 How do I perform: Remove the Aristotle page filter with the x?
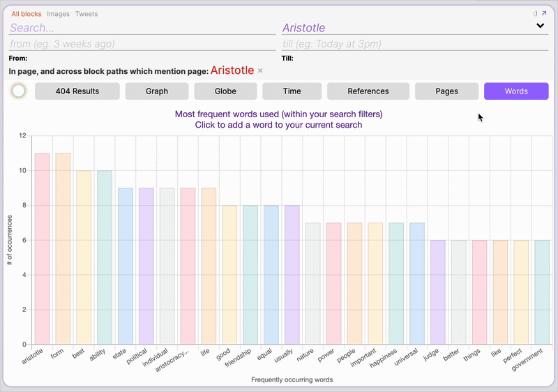coord(260,70)
